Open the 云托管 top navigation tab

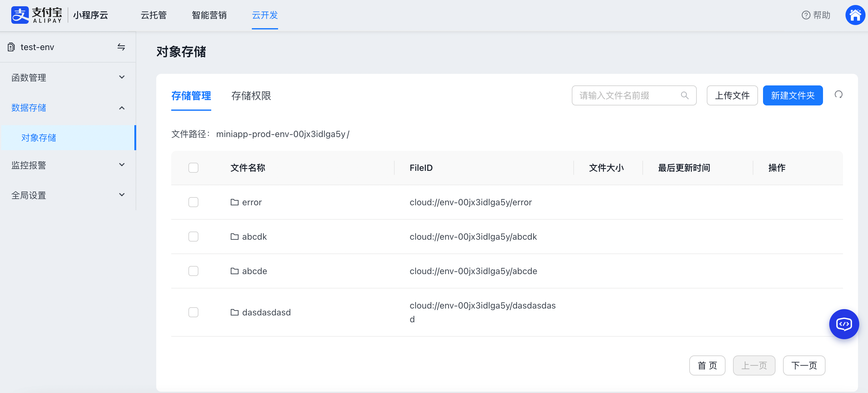[x=153, y=15]
